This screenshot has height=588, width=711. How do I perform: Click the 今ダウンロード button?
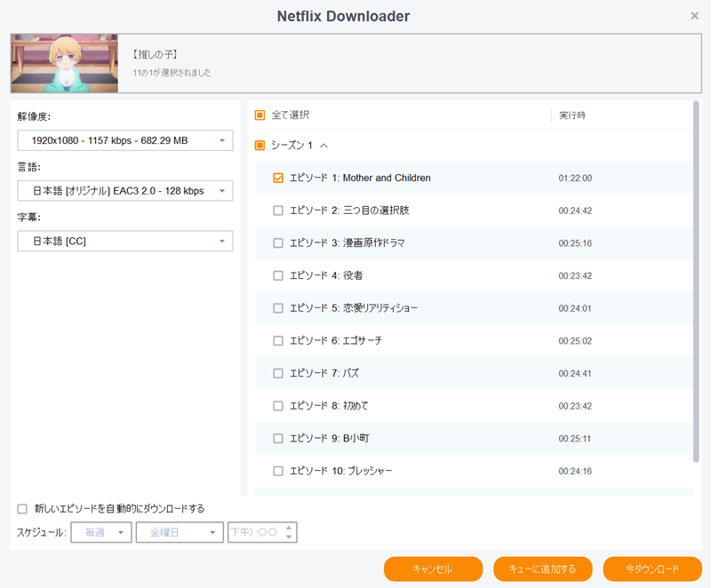(x=651, y=568)
